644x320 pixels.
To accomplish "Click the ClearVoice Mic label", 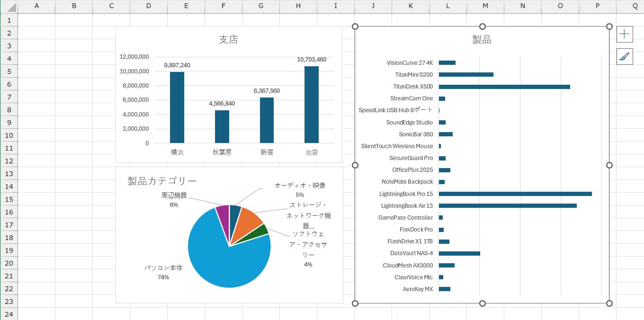I will 413,277.
